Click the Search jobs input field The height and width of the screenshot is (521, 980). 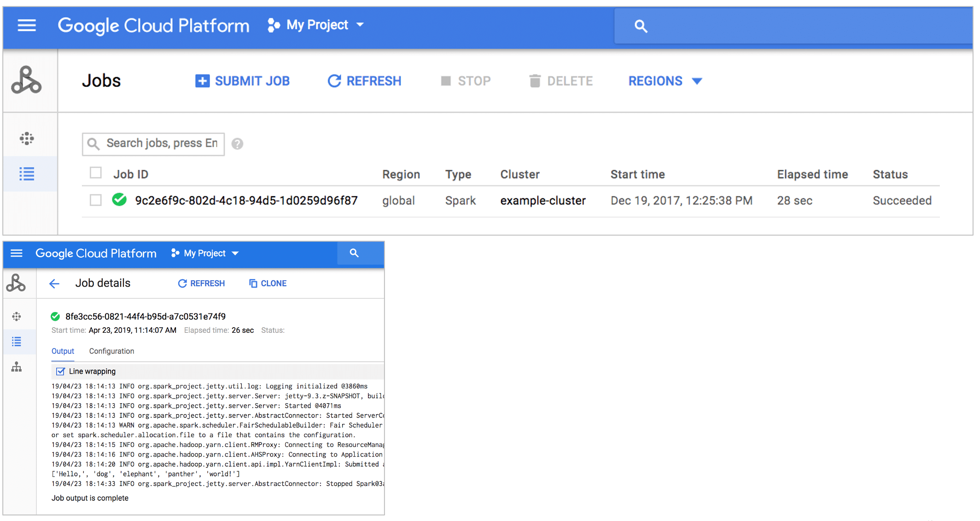point(154,143)
